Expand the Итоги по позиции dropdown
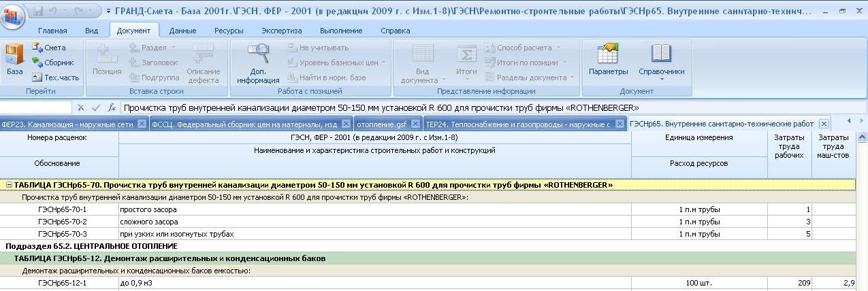 (x=526, y=63)
